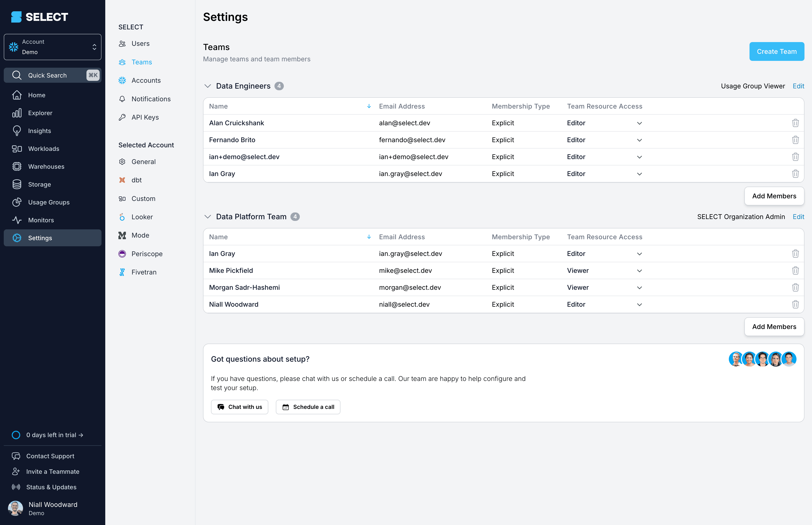Go to Users settings page

tap(141, 43)
